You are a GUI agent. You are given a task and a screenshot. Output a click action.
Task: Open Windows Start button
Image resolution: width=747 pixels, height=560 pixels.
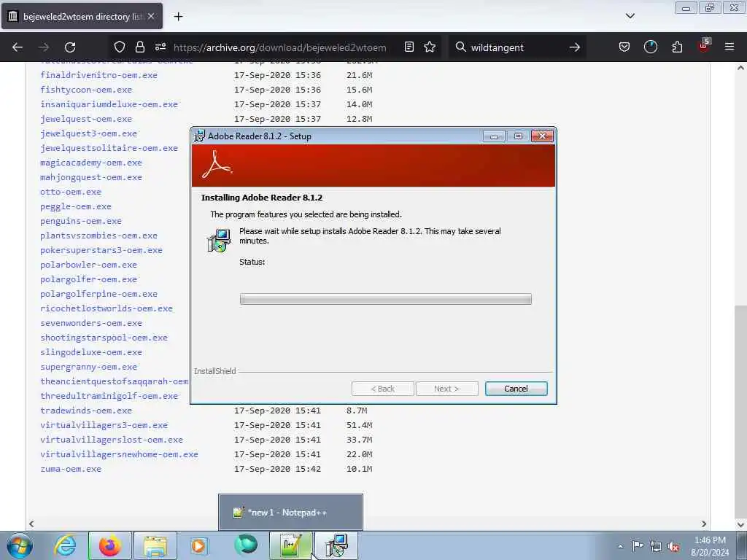[x=20, y=545]
